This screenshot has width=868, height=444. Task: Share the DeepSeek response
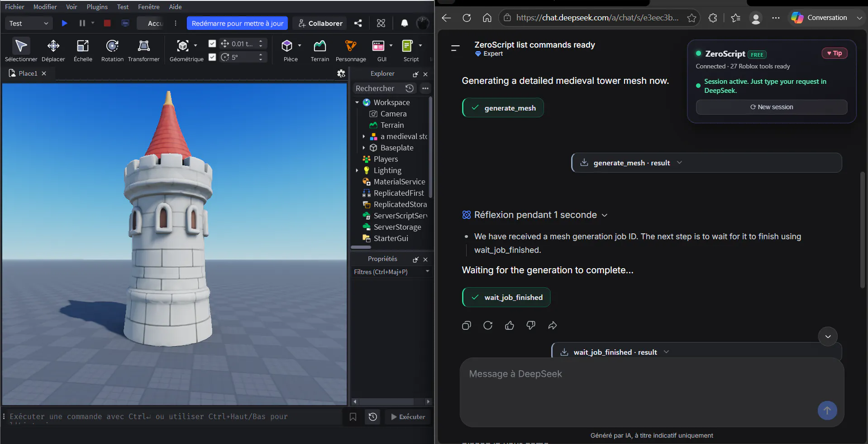point(553,325)
